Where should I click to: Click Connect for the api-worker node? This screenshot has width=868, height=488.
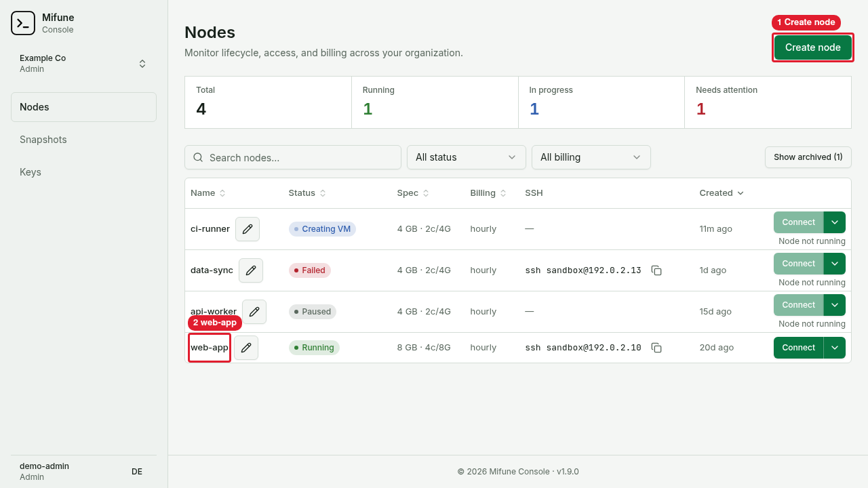pos(798,305)
